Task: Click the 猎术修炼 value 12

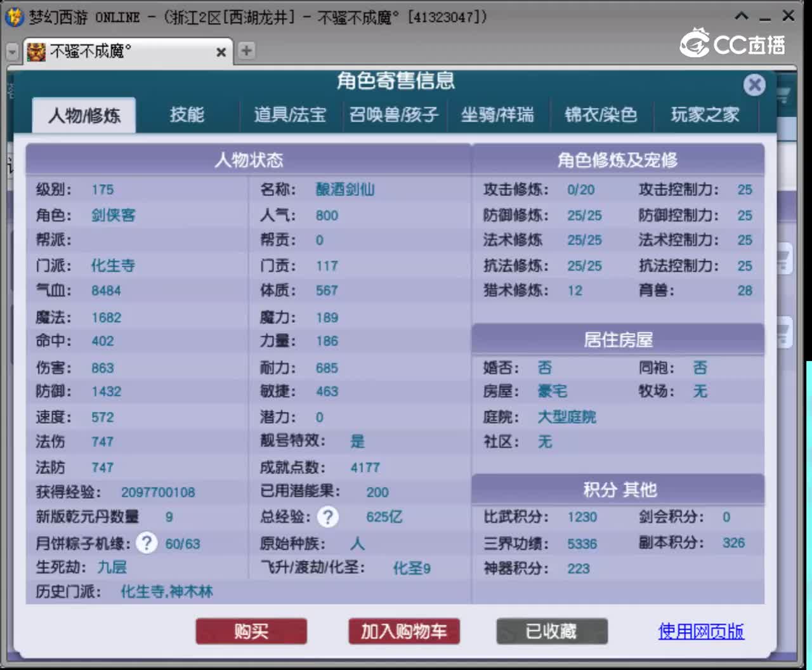Action: point(575,291)
